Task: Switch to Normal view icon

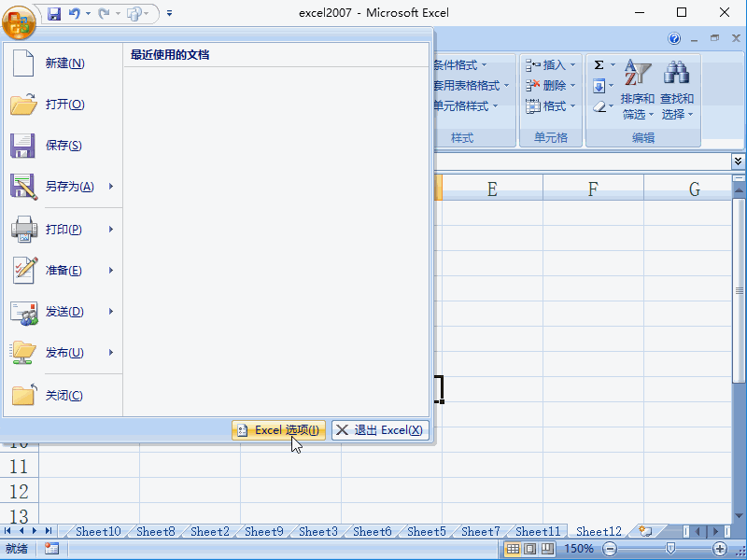Action: coord(513,549)
